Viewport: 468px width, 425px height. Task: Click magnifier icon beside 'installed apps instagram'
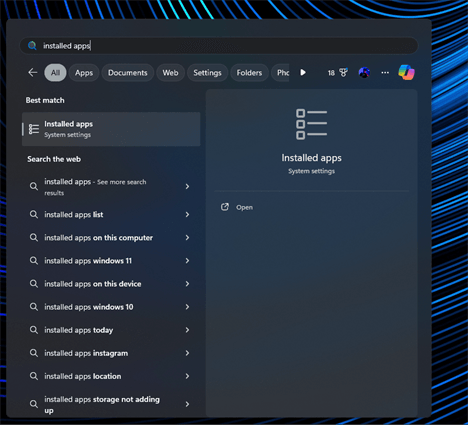34,353
